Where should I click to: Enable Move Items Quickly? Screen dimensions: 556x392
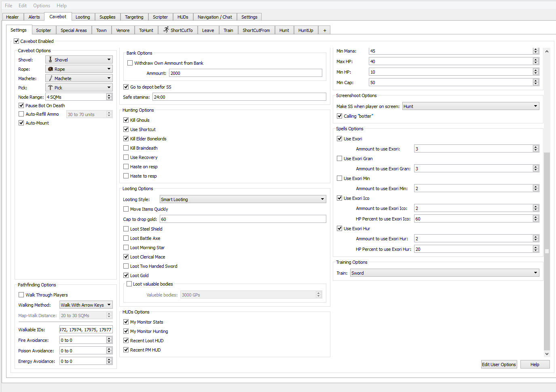tap(126, 209)
